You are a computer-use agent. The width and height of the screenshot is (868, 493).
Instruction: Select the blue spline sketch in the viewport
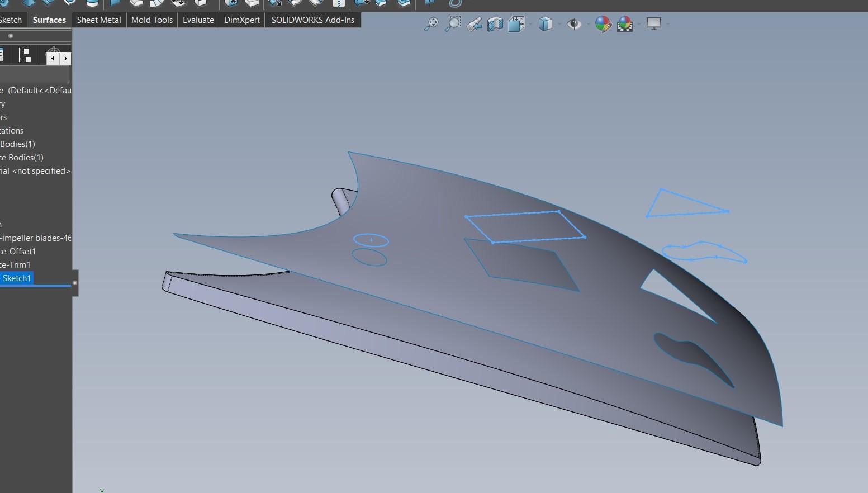pos(704,252)
